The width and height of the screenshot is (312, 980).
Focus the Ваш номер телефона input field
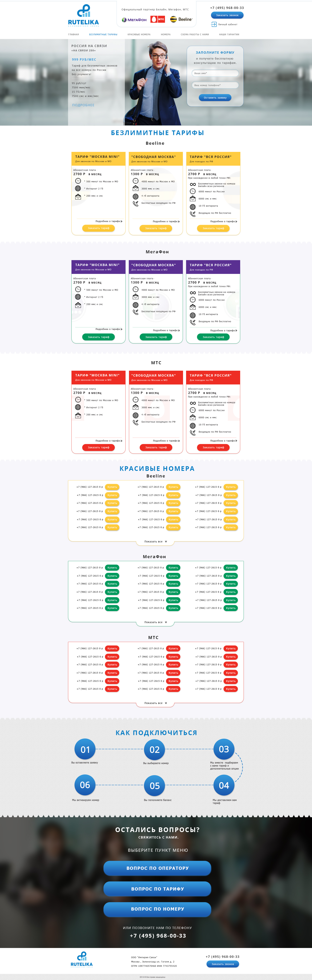pyautogui.click(x=215, y=85)
